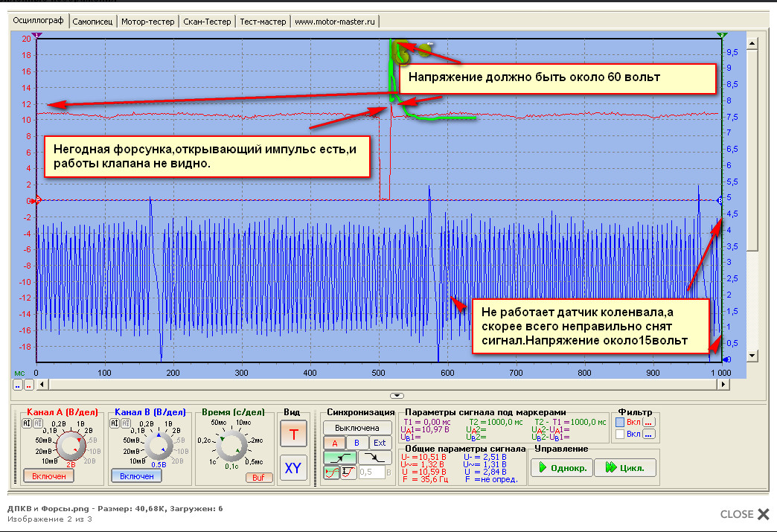Screen dimensions: 777x532
Task: Click horizontal scrollbar right arrow
Action: 723,385
